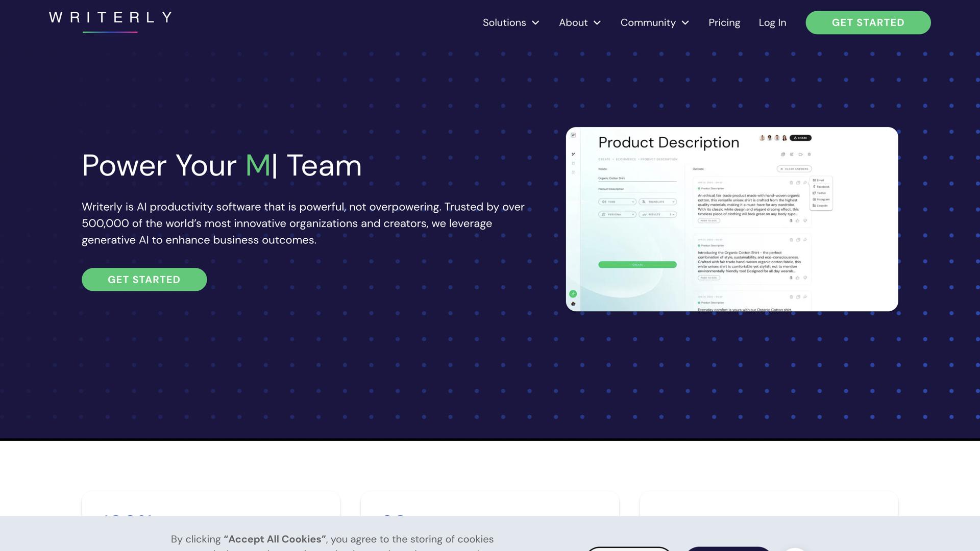Click the Email option in preview share popup
Screen dimensions: 980x551
click(820, 180)
